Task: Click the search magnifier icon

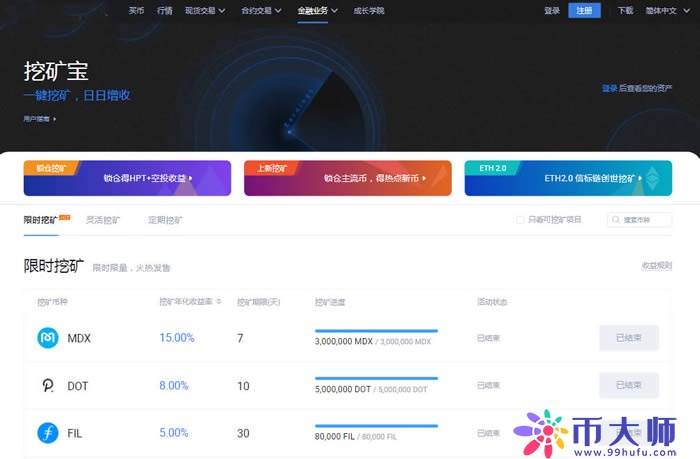Action: click(615, 219)
